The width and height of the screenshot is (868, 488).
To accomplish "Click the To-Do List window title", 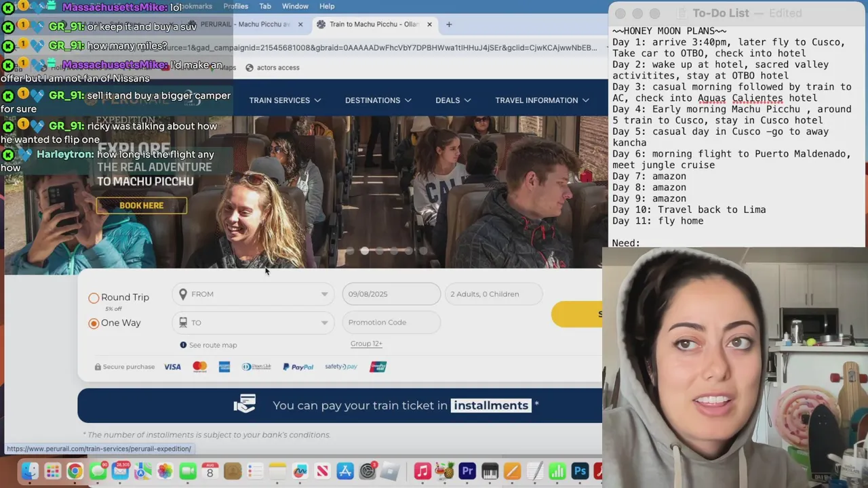I will (x=720, y=13).
